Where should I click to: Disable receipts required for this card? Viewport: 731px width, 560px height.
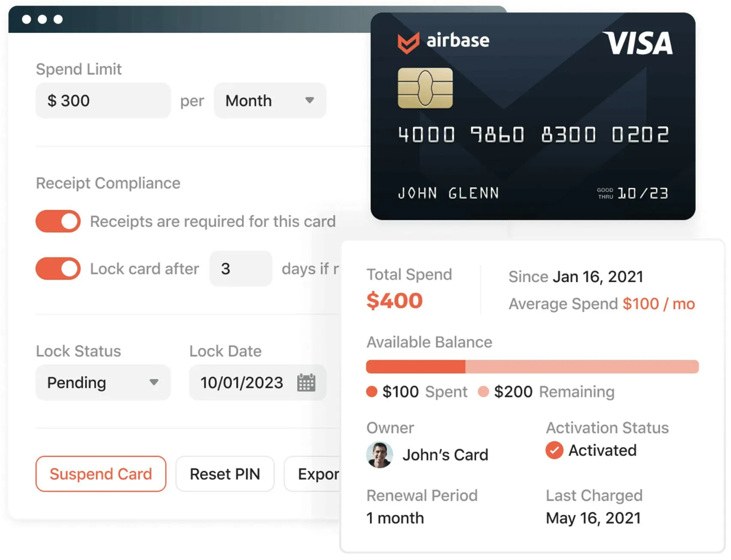tap(57, 221)
